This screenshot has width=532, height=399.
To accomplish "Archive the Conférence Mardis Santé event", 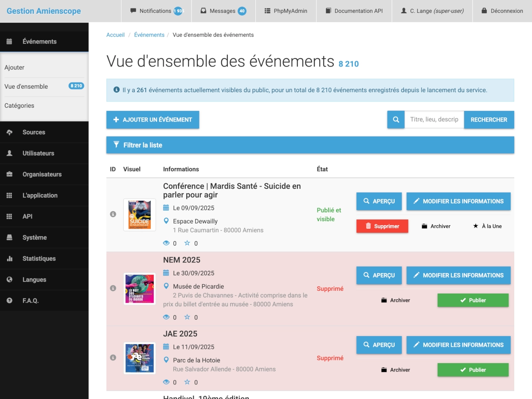I will [436, 226].
